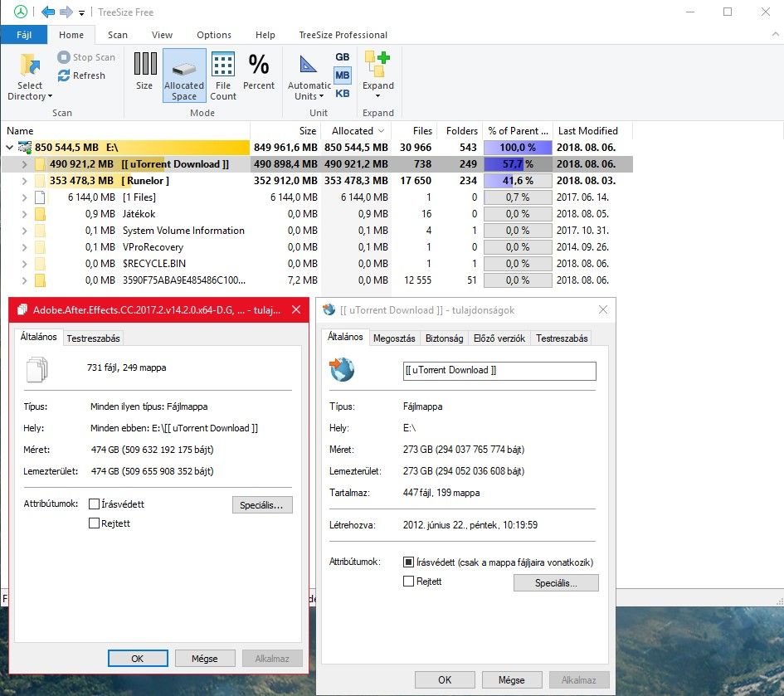This screenshot has width=784, height=696.
Task: Click the 57,7 % parent bar
Action: 518,164
